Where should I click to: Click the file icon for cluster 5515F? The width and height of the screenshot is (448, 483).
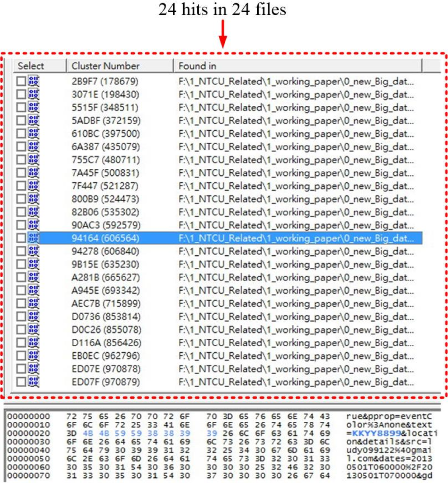[x=34, y=108]
